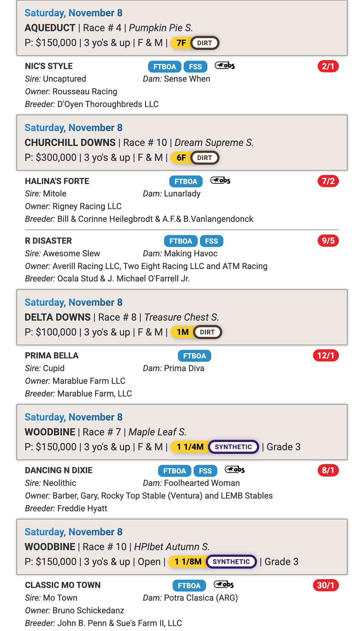Screen dimensions: 364x631
Task: Click the SYNTHETIC surface tag for Maple Leaf S.
Action: tap(233, 447)
